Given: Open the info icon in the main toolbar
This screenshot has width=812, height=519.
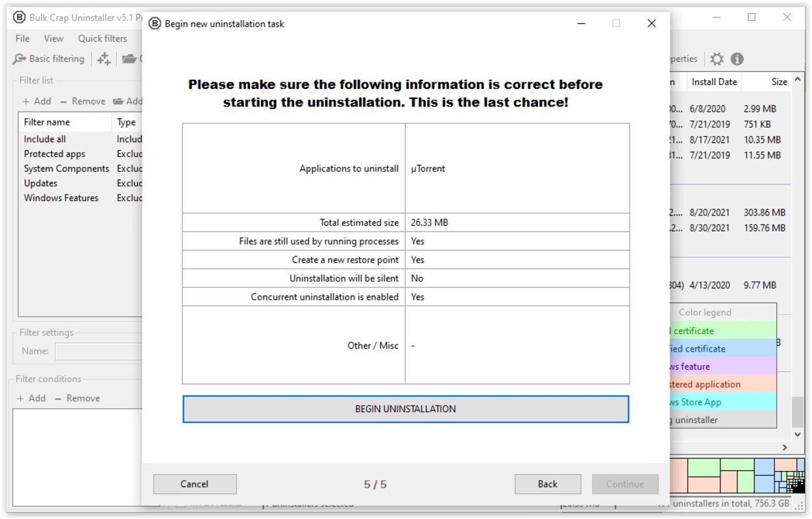Looking at the screenshot, I should coord(737,59).
